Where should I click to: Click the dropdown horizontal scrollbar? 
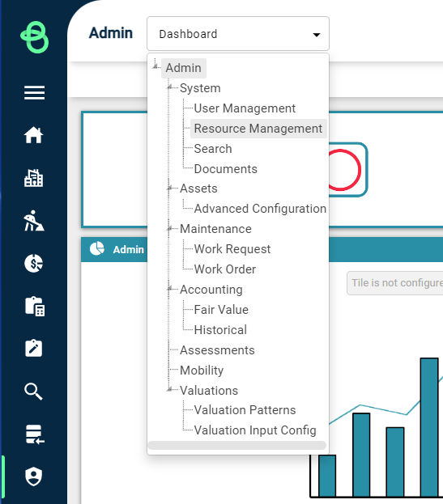pos(237,445)
